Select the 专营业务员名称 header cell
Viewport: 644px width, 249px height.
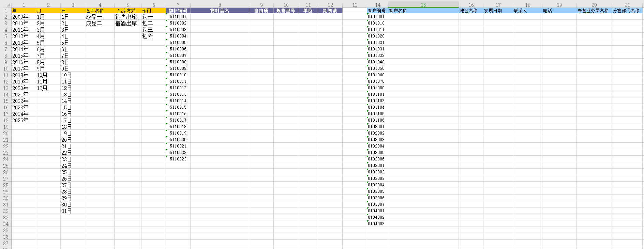pyautogui.click(x=594, y=11)
